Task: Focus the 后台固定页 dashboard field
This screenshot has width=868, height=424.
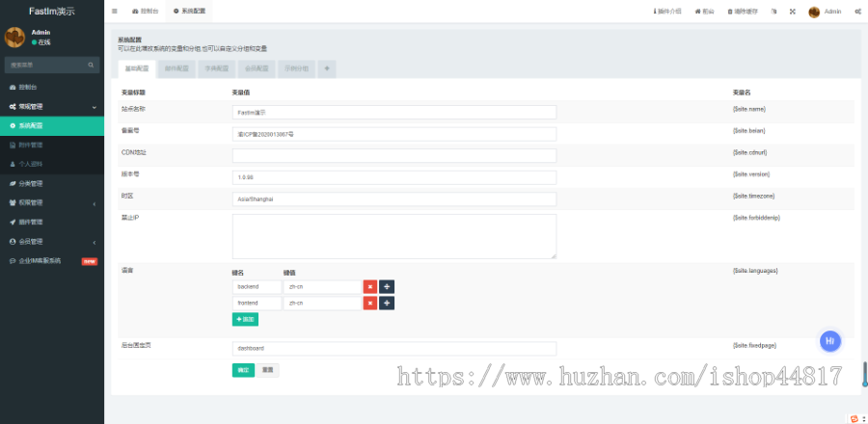Action: click(x=394, y=348)
